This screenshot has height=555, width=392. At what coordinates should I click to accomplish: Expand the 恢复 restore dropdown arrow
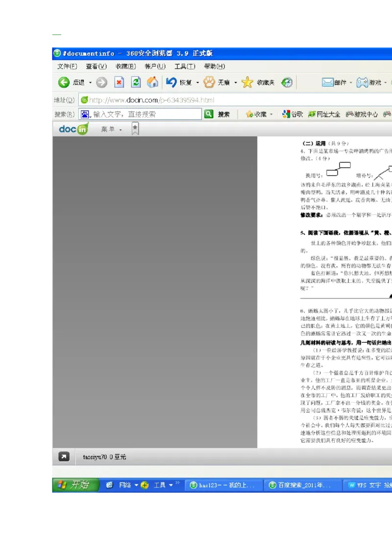pos(196,82)
